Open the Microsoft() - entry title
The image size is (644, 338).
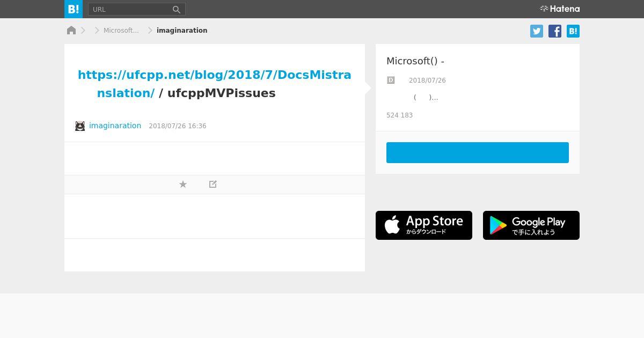pos(415,61)
